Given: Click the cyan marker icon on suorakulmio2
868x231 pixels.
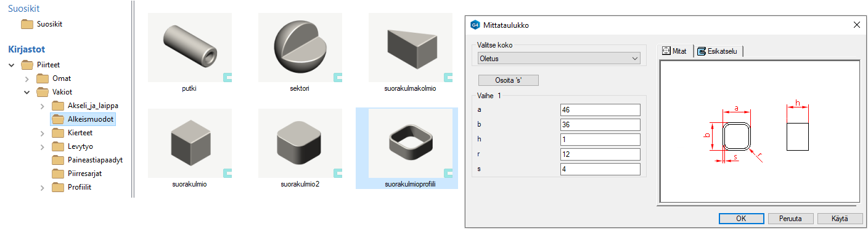Looking at the screenshot, I should [x=337, y=173].
